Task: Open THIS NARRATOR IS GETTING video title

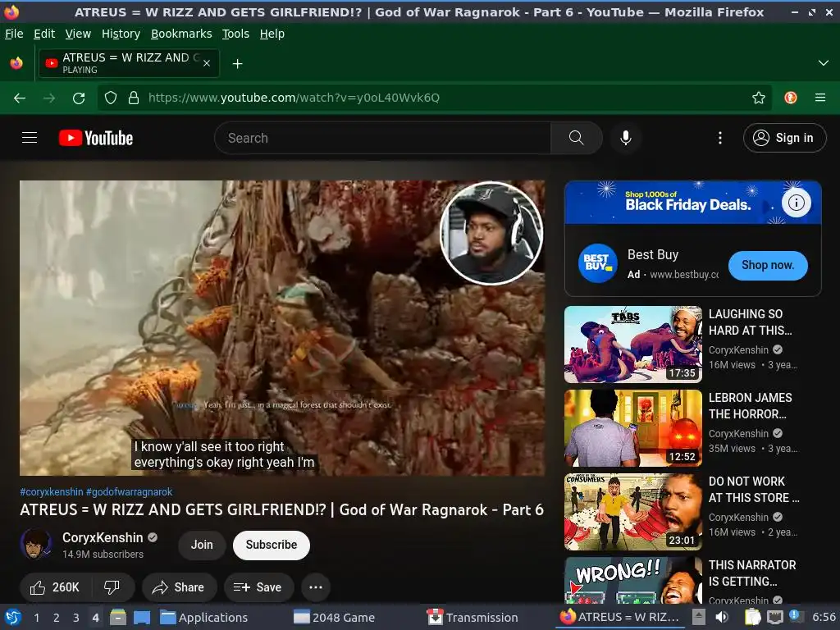Action: 752,573
